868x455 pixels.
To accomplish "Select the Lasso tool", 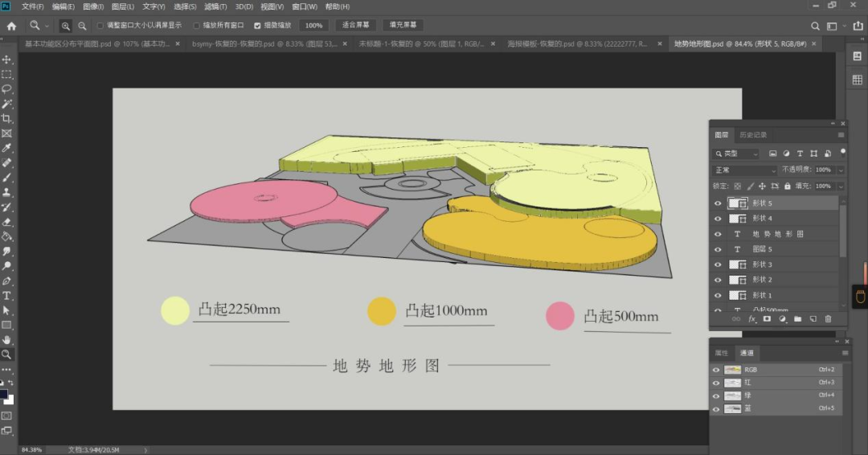I will point(6,89).
